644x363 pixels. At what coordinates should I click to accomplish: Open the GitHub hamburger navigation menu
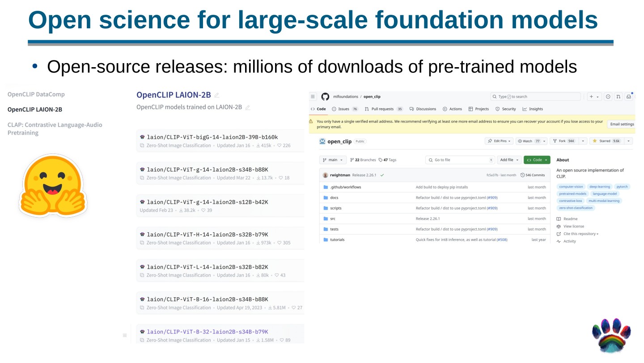pos(313,97)
